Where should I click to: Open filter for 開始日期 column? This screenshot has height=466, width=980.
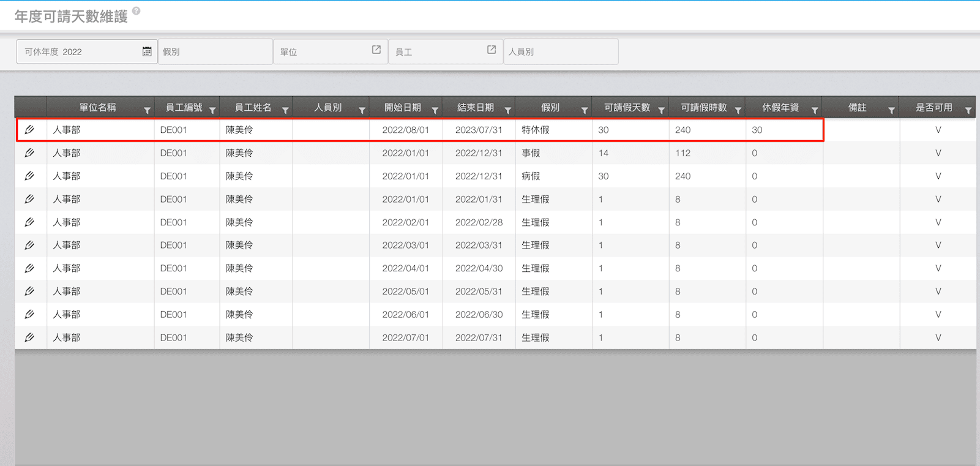(x=435, y=110)
